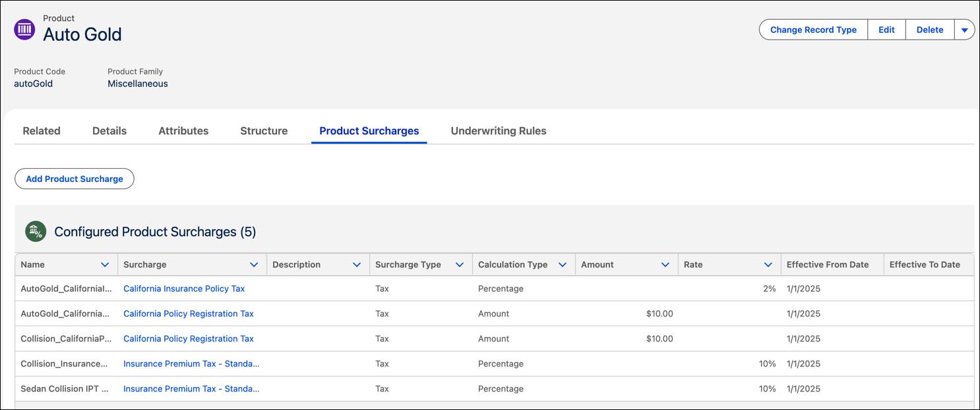
Task: Open the Calculation Type column menu chevron
Action: pos(563,265)
